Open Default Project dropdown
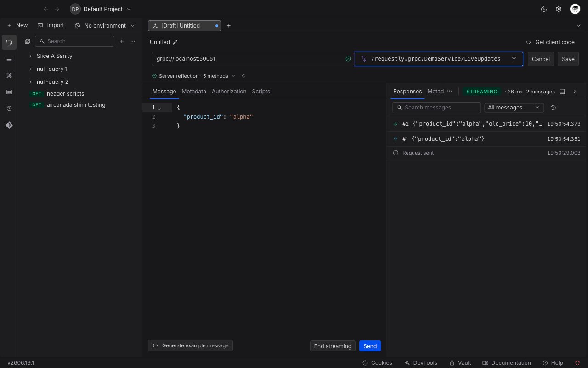Image resolution: width=588 pixels, height=368 pixels. [101, 9]
